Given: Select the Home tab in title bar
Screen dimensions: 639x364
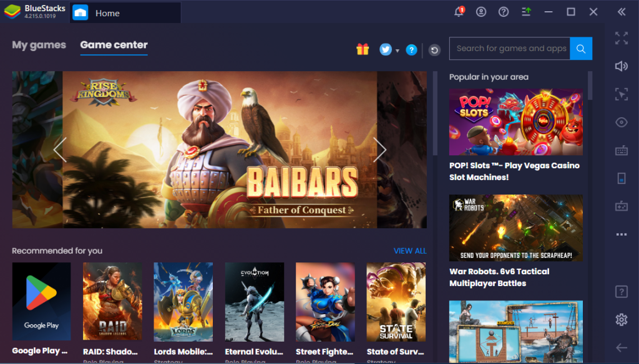Looking at the screenshot, I should tap(125, 12).
